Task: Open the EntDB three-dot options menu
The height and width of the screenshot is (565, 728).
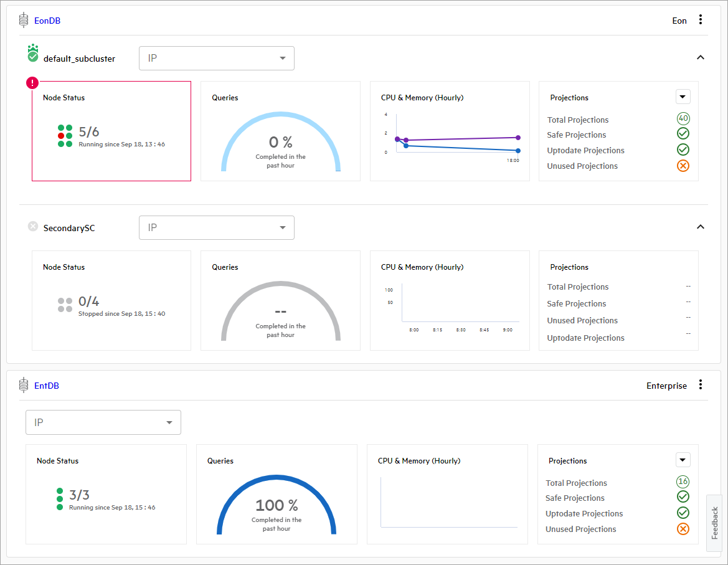Action: point(701,385)
